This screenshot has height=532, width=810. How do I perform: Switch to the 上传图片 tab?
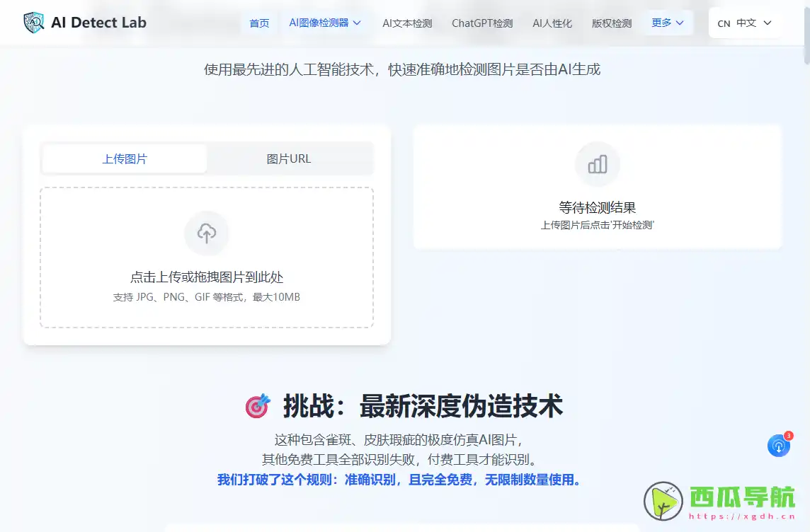(x=125, y=159)
